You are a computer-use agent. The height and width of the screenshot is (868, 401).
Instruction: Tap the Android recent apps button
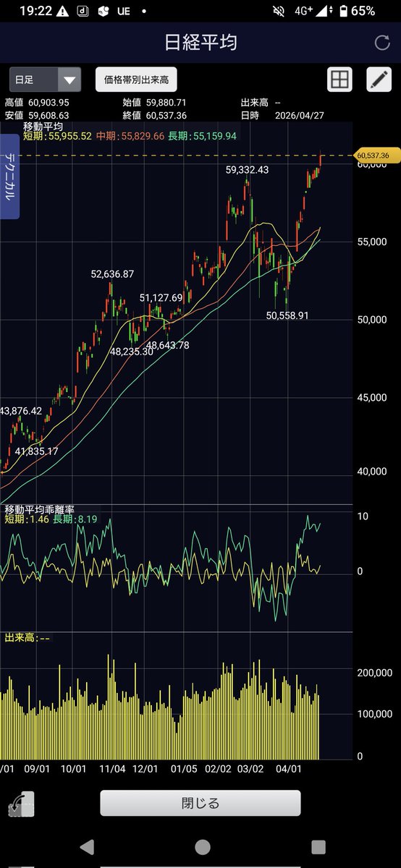click(x=318, y=847)
